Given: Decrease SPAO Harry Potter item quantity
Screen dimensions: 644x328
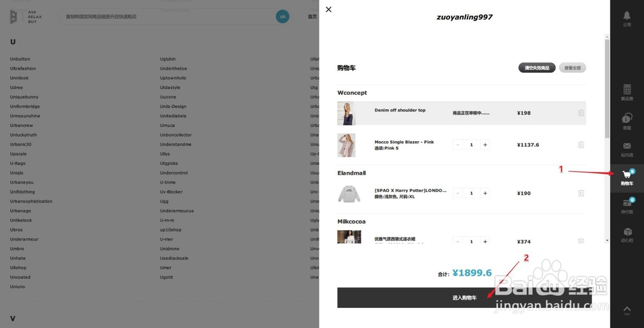Looking at the screenshot, I should tap(458, 193).
